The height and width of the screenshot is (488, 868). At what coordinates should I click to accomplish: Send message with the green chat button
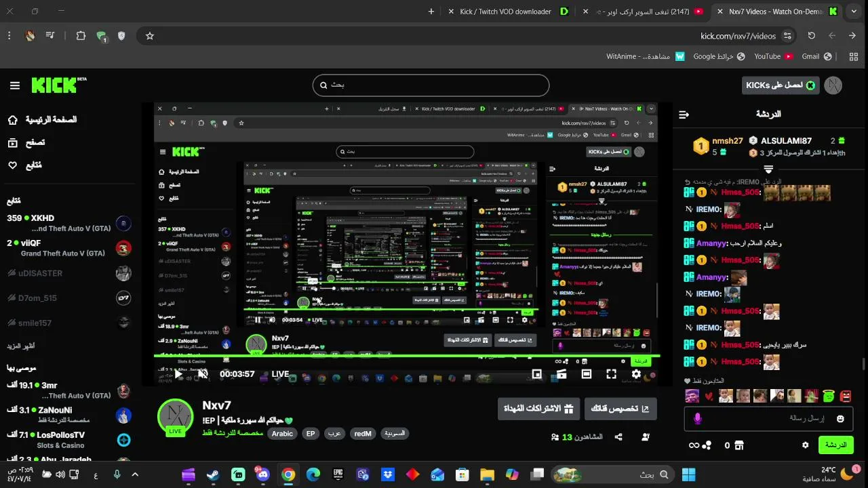point(835,445)
